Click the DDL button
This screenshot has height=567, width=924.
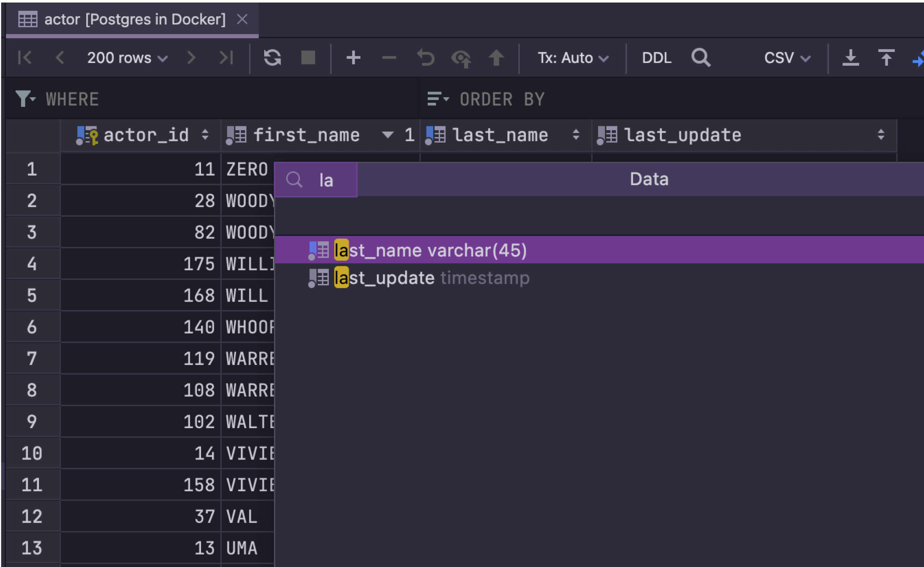[x=657, y=58]
